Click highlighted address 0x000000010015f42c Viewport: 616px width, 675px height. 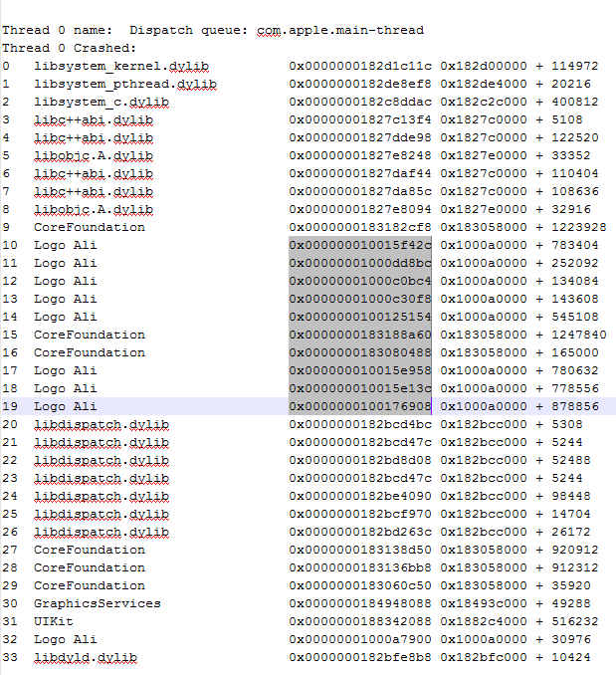click(360, 245)
